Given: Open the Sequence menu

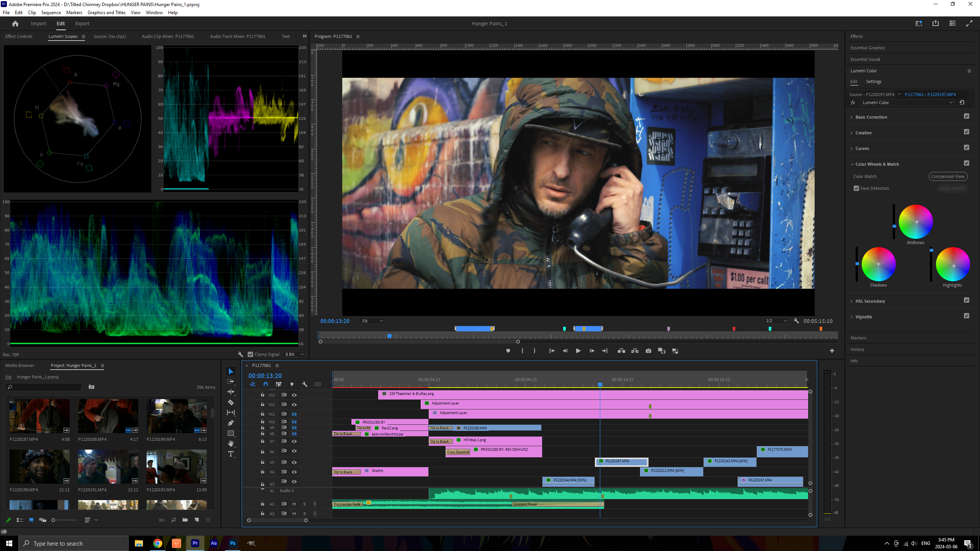Looking at the screenshot, I should coord(51,12).
